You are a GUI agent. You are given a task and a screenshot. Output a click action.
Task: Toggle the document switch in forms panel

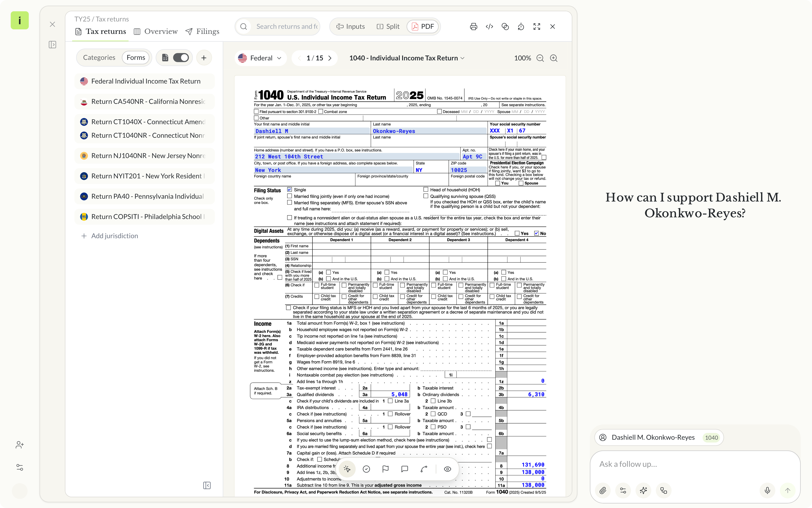pos(181,58)
